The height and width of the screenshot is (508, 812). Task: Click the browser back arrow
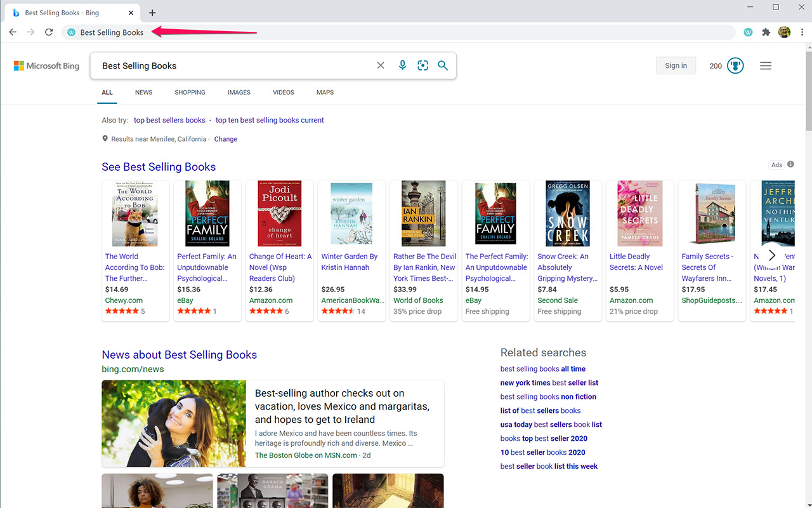(x=13, y=32)
